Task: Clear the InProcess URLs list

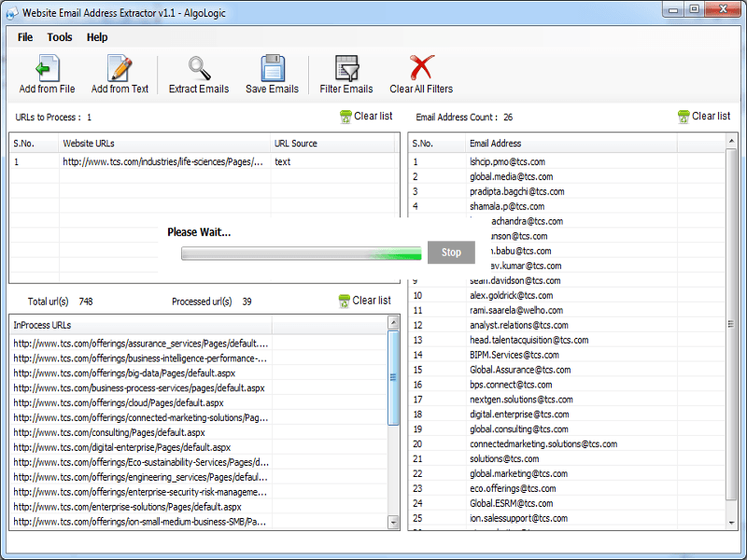Action: (x=364, y=301)
